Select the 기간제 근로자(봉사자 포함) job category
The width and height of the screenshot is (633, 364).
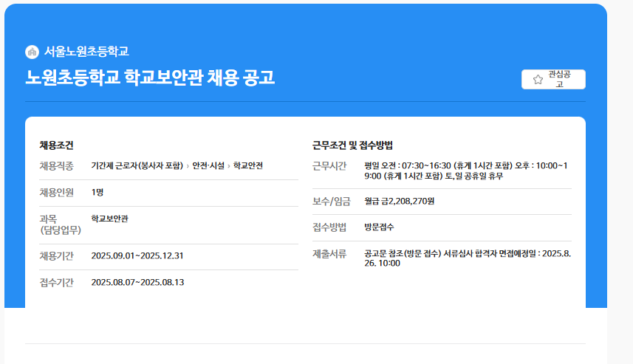(x=137, y=165)
